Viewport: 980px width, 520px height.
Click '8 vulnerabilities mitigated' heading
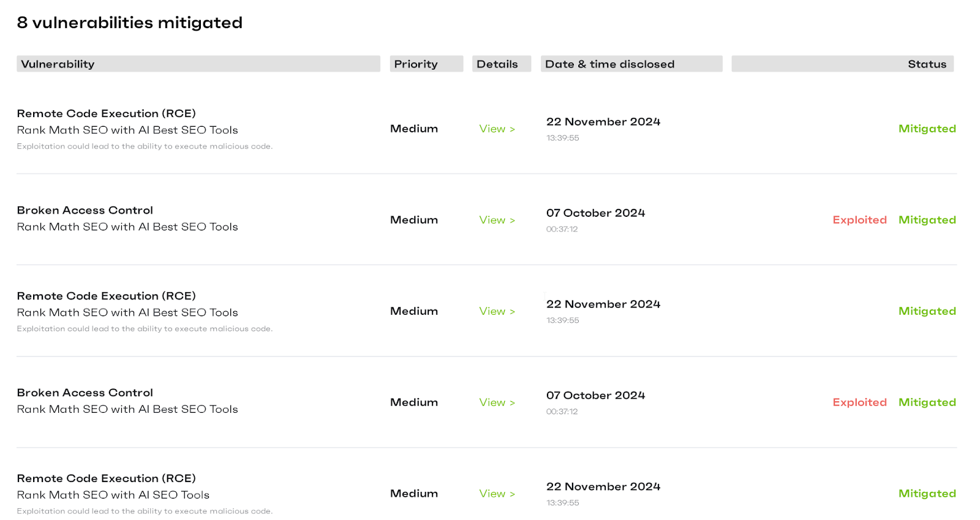(130, 23)
